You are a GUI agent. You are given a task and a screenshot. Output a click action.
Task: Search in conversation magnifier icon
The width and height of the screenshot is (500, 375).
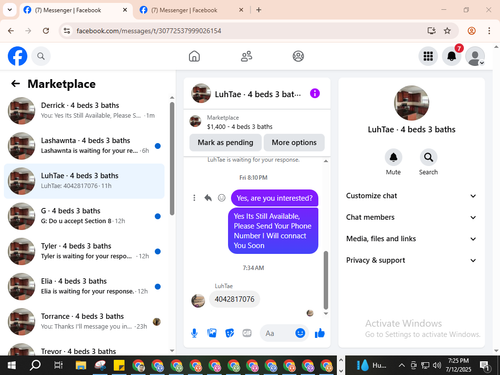point(428,157)
